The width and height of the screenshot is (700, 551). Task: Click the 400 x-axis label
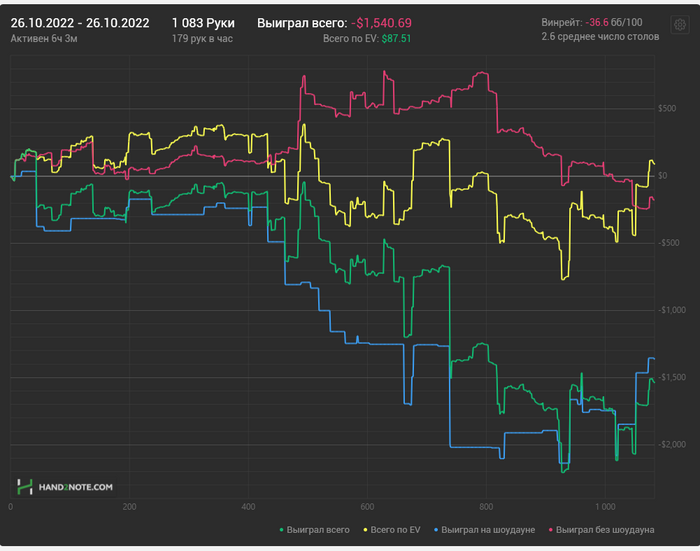point(248,507)
